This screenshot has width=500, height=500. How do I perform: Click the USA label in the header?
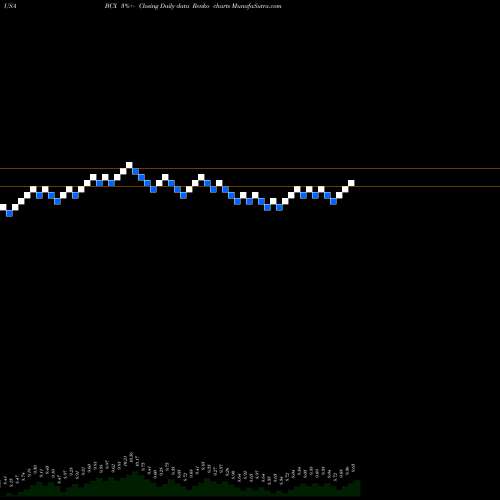[x=11, y=6]
